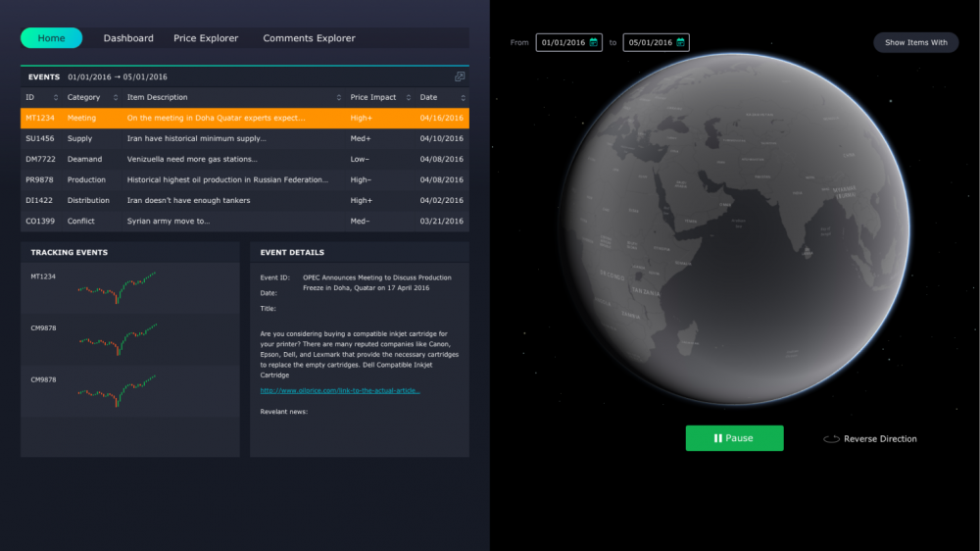Screen dimensions: 980x551
Task: Click the MT1234 tracking chart thumbnail
Action: (x=117, y=287)
